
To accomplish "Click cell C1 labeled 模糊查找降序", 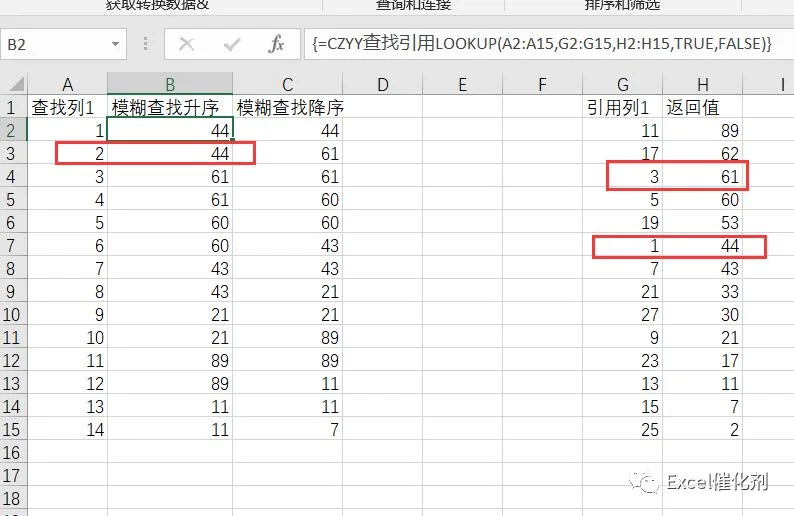I will click(288, 107).
